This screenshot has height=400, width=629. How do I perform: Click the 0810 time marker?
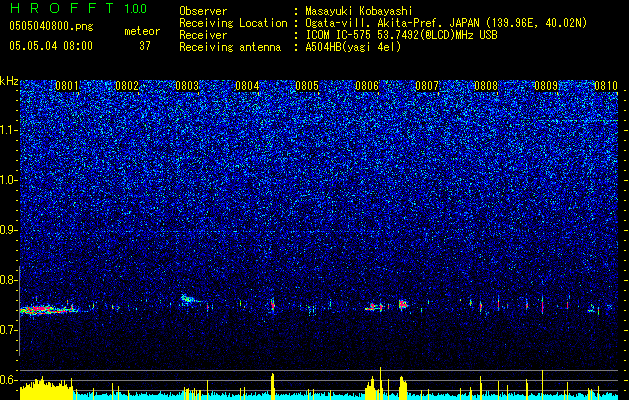point(606,86)
